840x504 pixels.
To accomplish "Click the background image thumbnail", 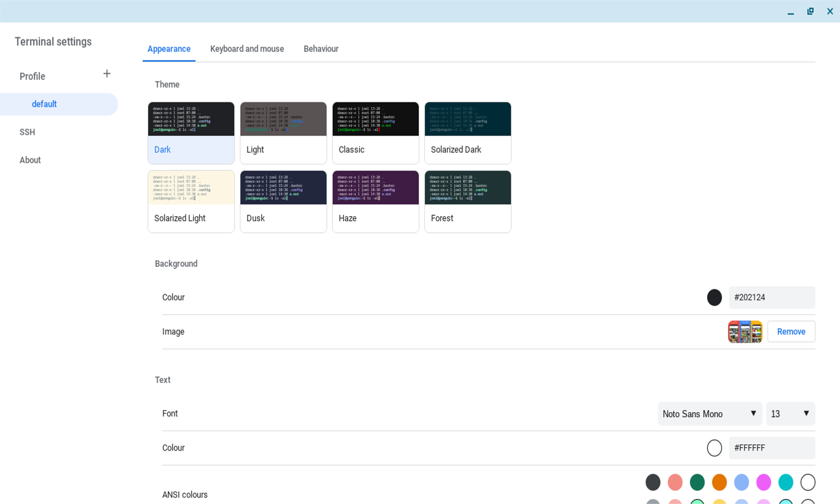I will pyautogui.click(x=746, y=331).
